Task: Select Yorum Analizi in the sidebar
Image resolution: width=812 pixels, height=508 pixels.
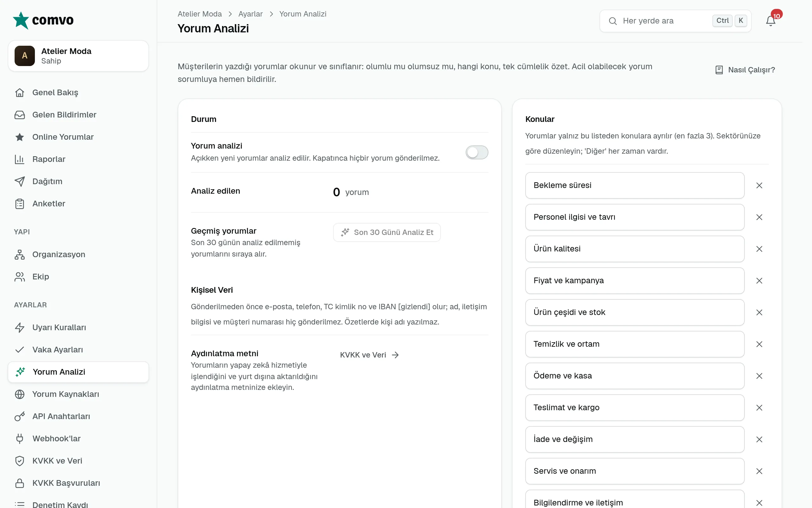Action: click(78, 372)
